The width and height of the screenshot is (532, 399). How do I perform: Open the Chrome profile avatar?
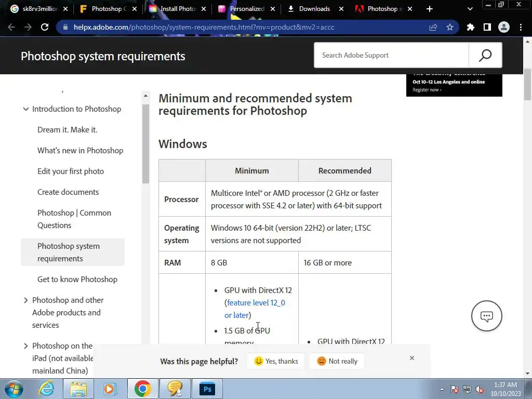[504, 27]
